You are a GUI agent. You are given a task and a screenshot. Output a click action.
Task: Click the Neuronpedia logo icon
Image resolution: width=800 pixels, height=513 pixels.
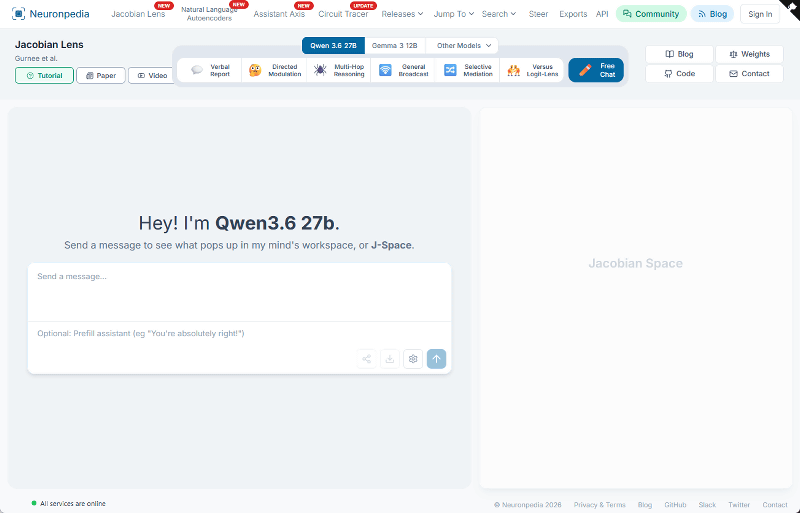[18, 14]
